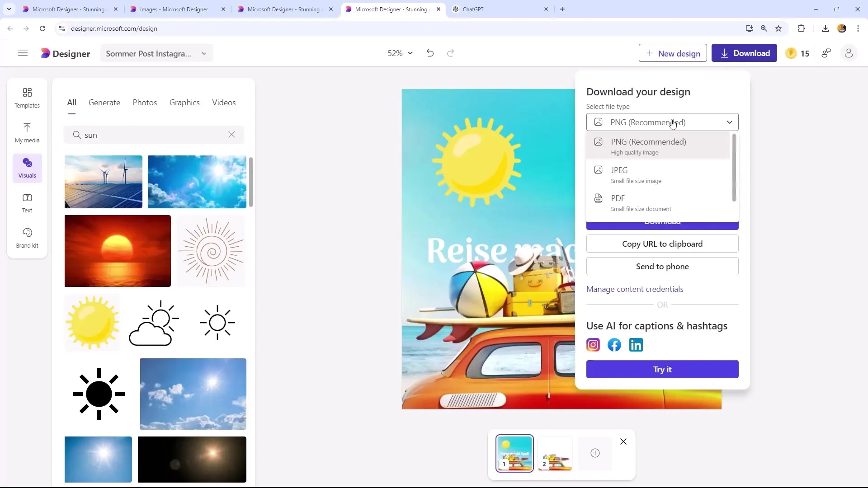Undo the last action
The image size is (868, 488).
(x=430, y=53)
